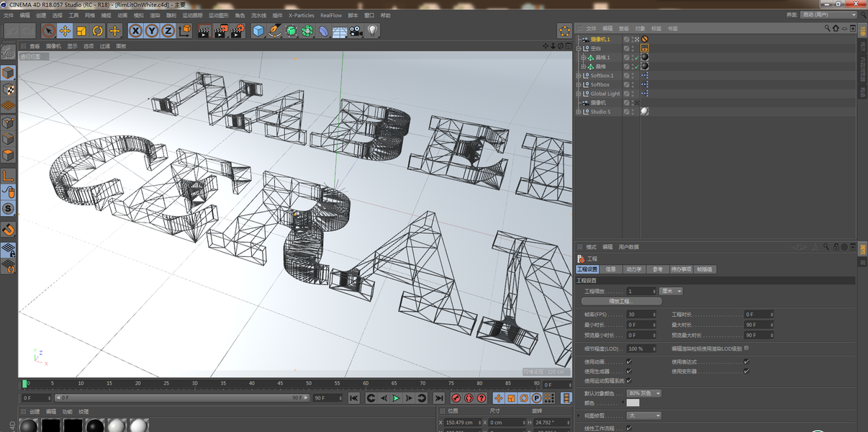
Task: Enable snapping magnet icon in sidebar
Action: tap(8, 230)
